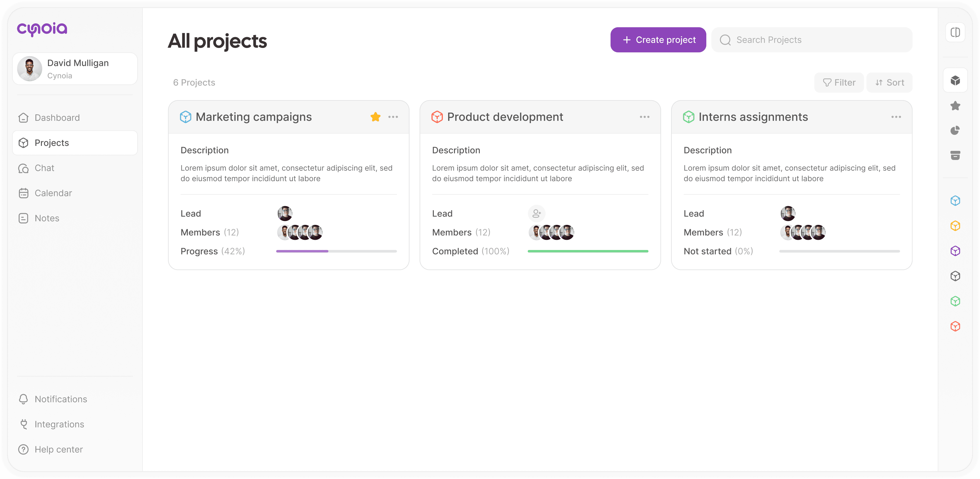Viewport: 980px width, 479px height.
Task: Unfavorite Marketing campaigns with the star
Action: (x=375, y=117)
